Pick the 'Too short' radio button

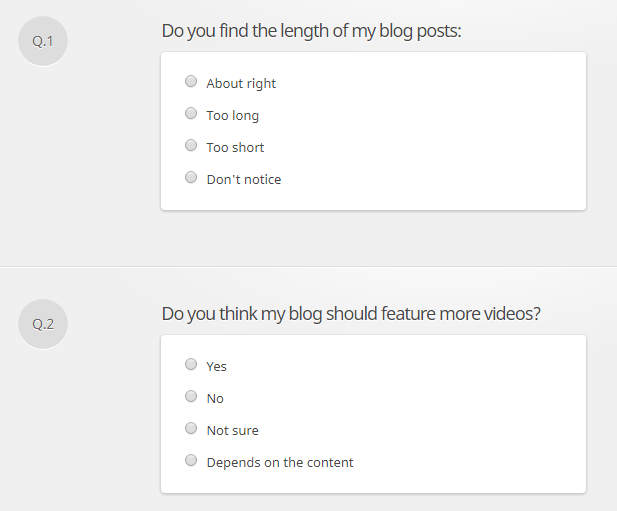click(x=191, y=146)
